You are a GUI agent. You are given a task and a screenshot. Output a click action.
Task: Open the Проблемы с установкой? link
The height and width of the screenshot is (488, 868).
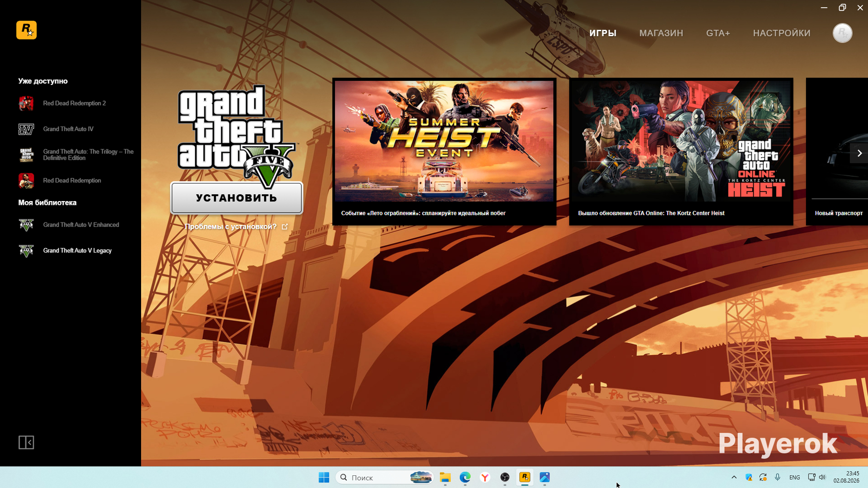click(x=231, y=227)
